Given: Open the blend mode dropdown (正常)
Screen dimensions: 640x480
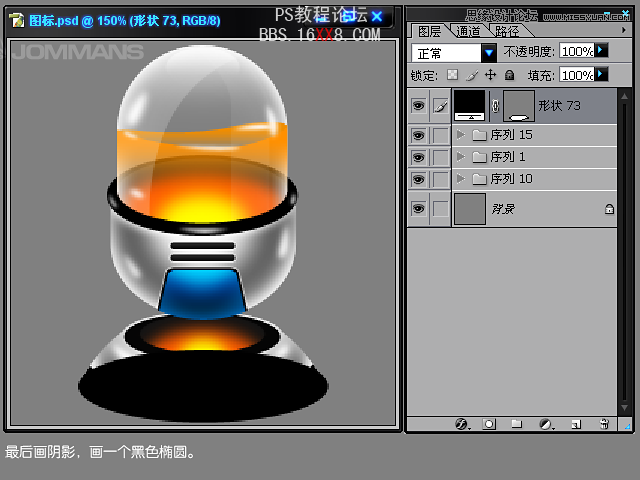Looking at the screenshot, I should point(489,52).
